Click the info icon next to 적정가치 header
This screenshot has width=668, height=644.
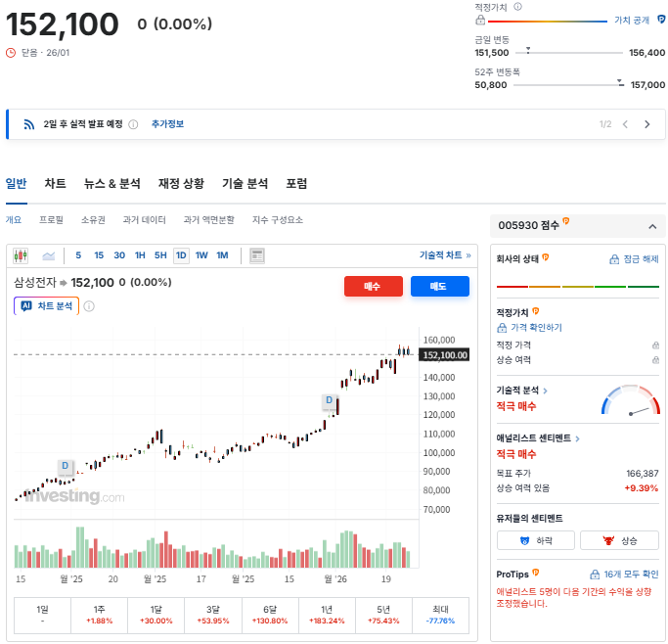(x=517, y=7)
